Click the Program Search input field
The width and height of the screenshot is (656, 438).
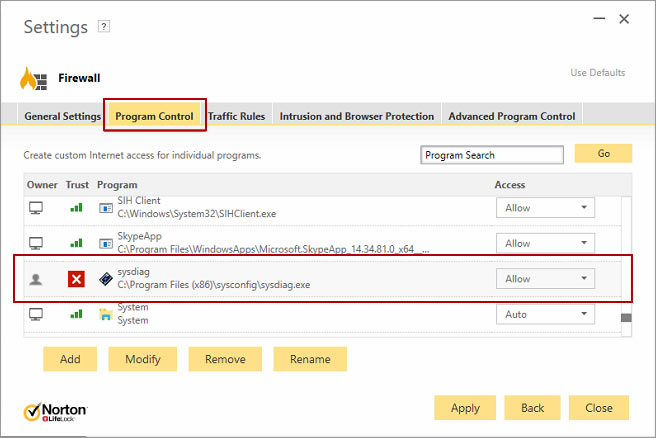click(x=492, y=155)
